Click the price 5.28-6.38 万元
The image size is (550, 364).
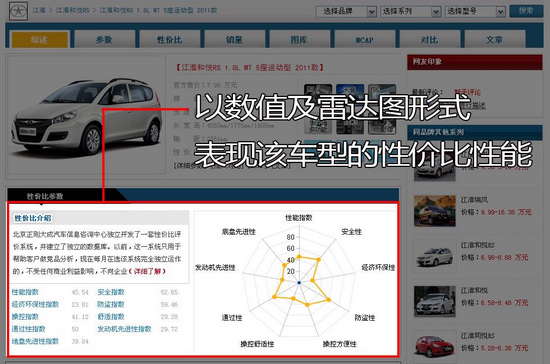pyautogui.click(x=504, y=348)
